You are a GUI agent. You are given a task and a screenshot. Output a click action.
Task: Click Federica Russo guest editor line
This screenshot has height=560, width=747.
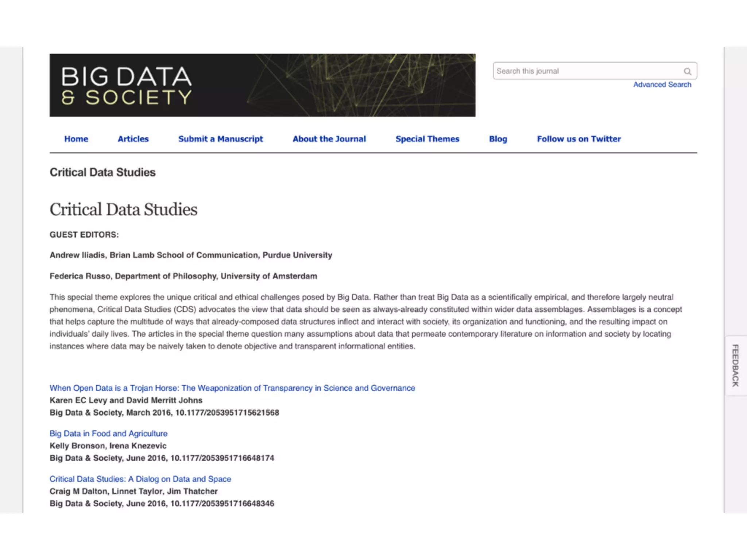[x=183, y=276]
